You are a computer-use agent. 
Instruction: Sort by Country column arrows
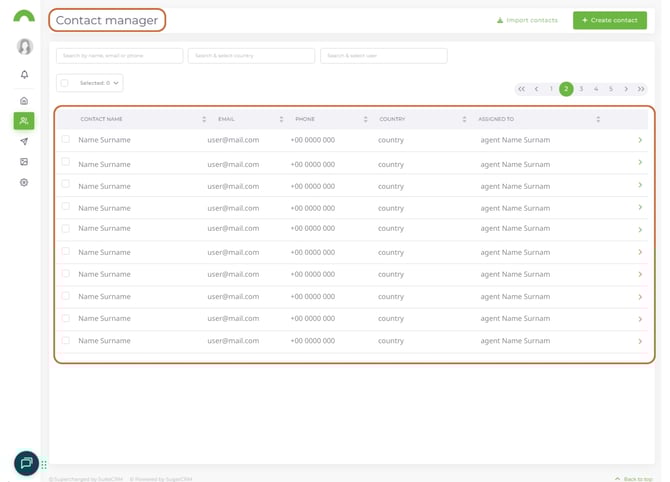pyautogui.click(x=464, y=119)
